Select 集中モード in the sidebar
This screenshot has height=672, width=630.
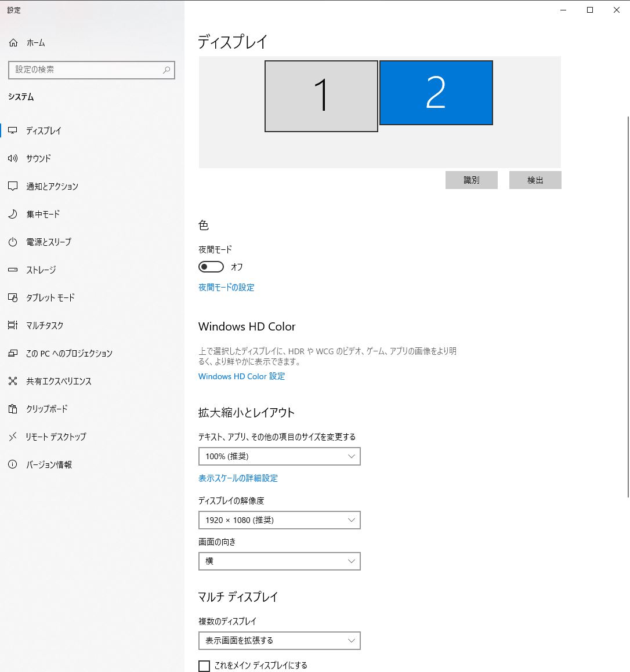pyautogui.click(x=92, y=214)
